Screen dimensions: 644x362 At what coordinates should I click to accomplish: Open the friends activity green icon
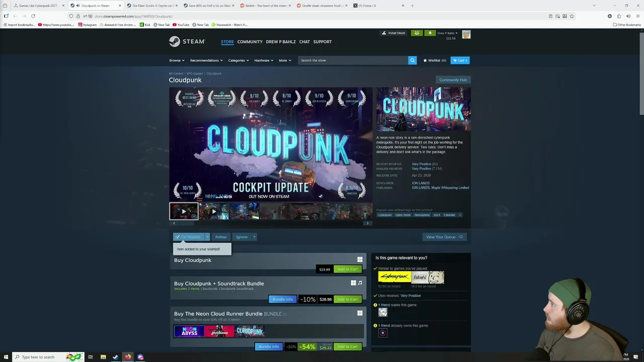pyautogui.click(x=417, y=33)
